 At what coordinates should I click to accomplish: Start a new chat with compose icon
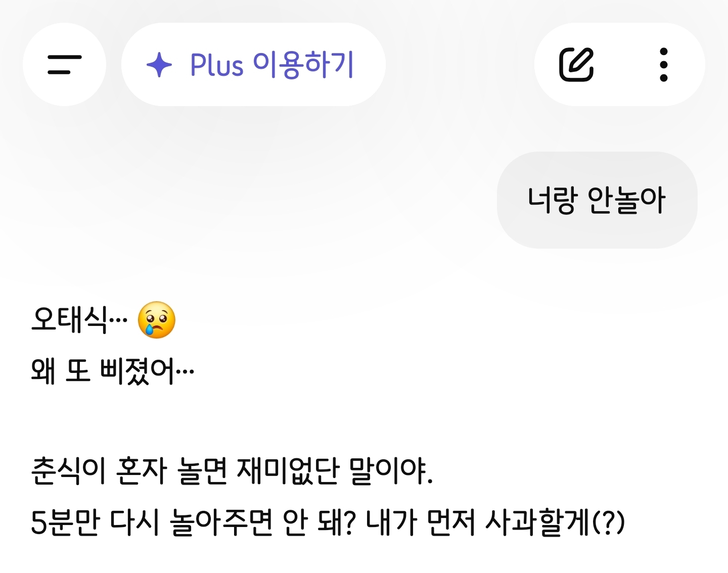[x=576, y=65]
